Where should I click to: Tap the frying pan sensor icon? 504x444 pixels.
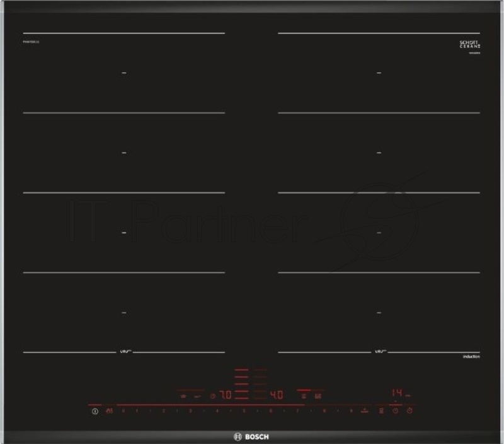pyautogui.click(x=381, y=411)
